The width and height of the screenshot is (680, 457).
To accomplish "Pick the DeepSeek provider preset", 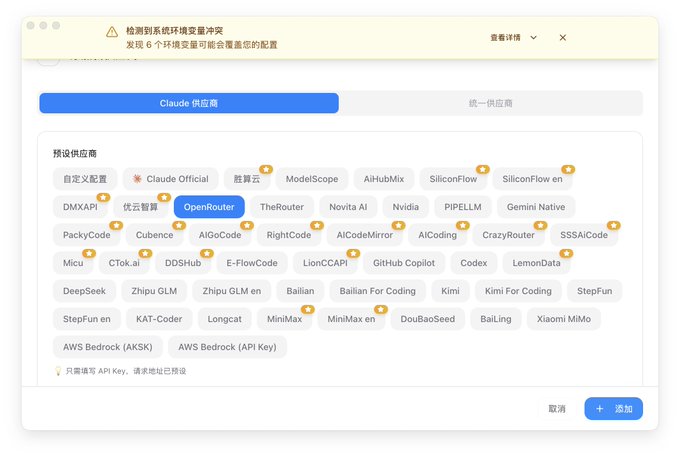I will (x=84, y=291).
